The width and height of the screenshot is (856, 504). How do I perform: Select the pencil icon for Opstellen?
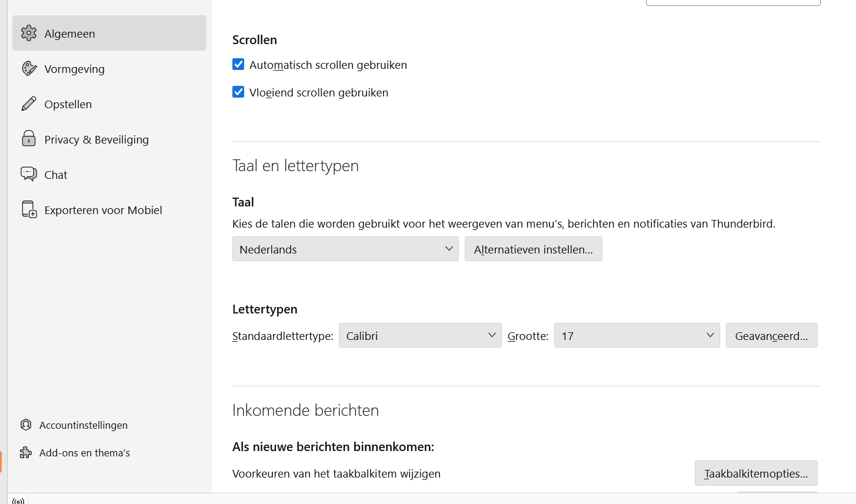pyautogui.click(x=28, y=104)
